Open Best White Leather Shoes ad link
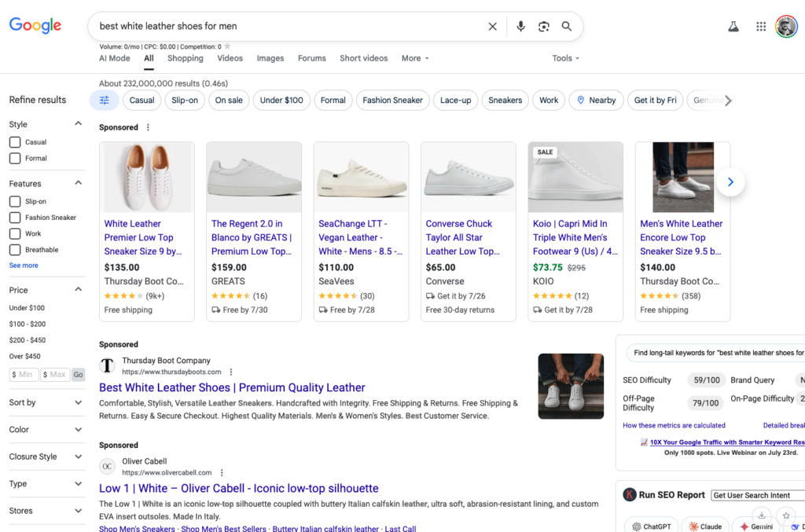Image resolution: width=805 pixels, height=532 pixels. tap(232, 388)
